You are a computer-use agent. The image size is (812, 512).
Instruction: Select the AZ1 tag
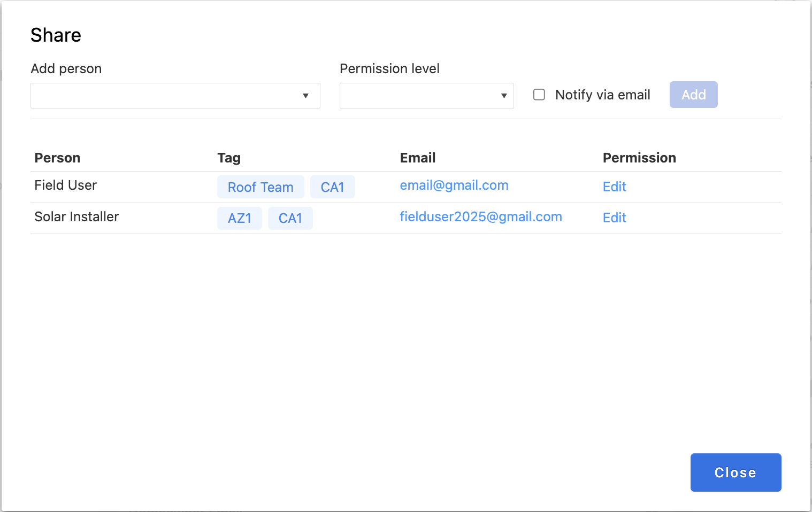click(239, 218)
